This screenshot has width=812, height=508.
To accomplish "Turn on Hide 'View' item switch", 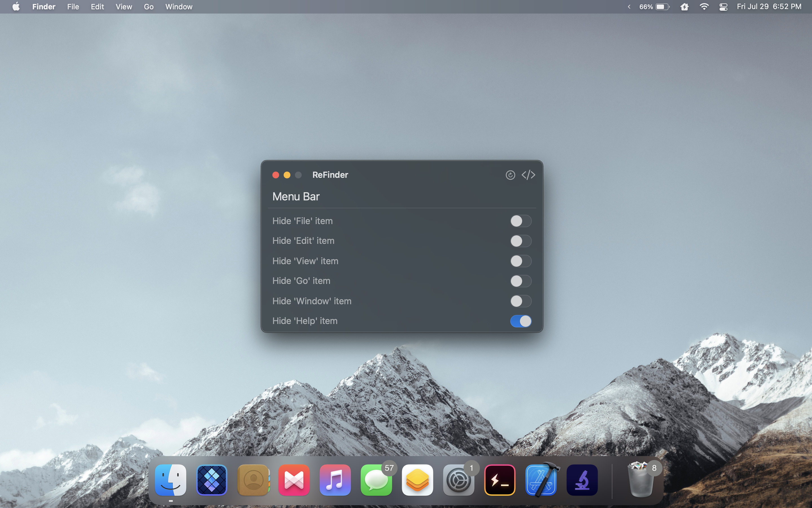I will point(520,261).
